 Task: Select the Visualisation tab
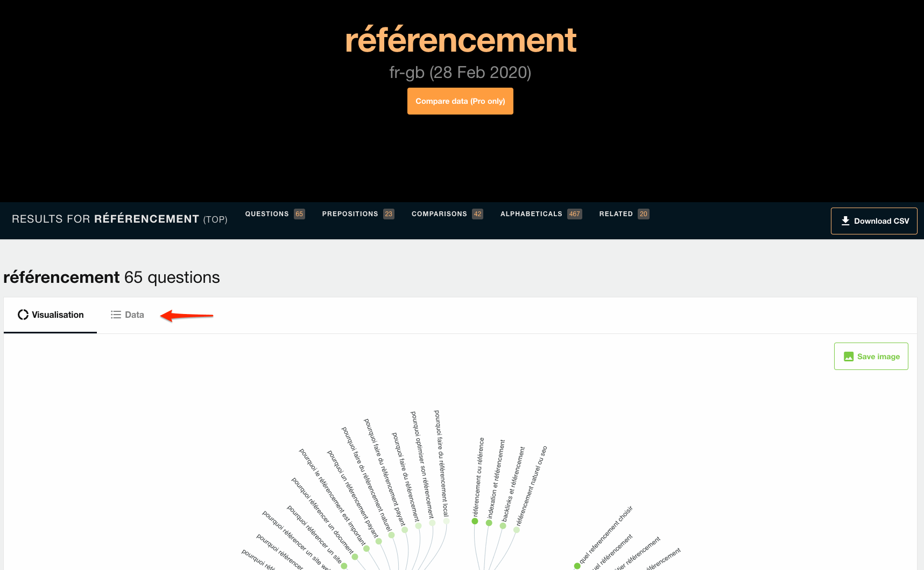click(51, 315)
